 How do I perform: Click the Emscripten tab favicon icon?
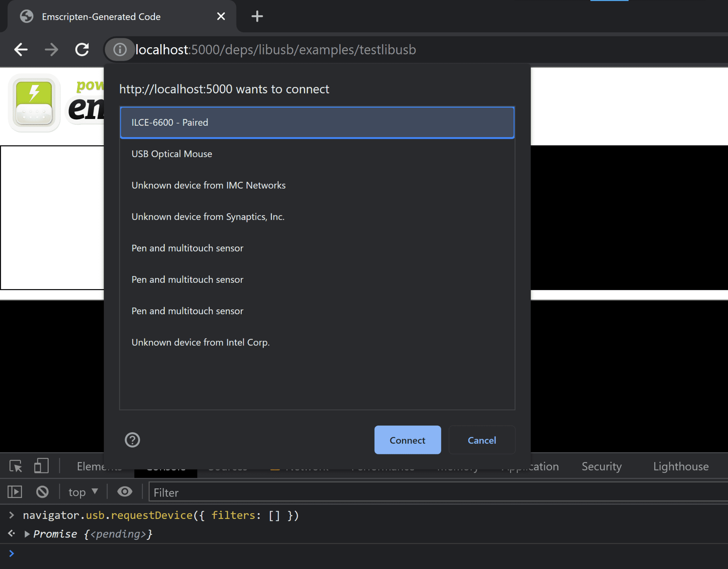[27, 16]
